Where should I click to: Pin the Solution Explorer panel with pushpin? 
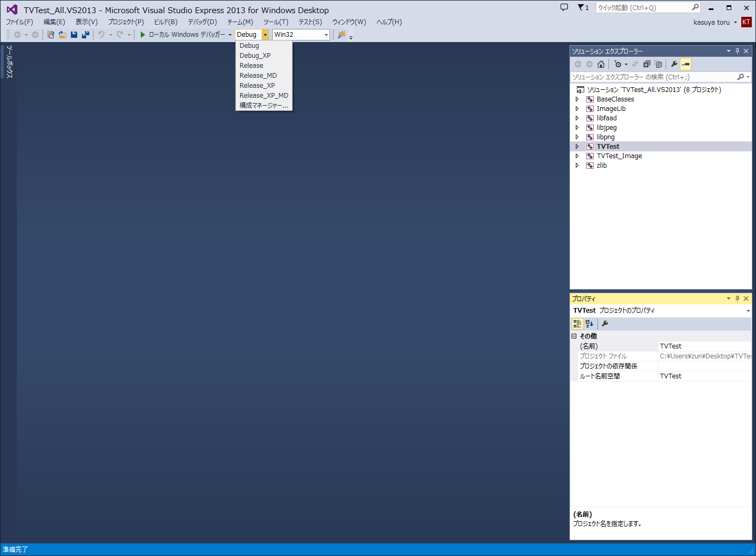737,51
